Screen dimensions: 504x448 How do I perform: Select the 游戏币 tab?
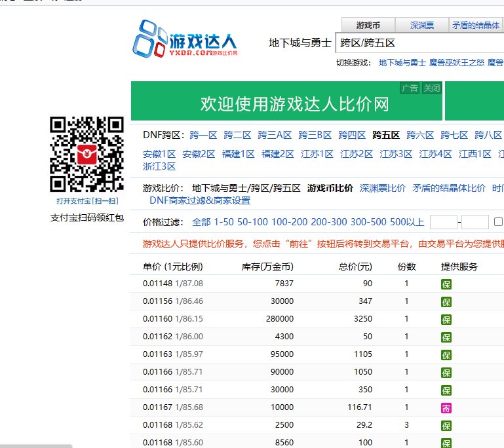coord(368,25)
